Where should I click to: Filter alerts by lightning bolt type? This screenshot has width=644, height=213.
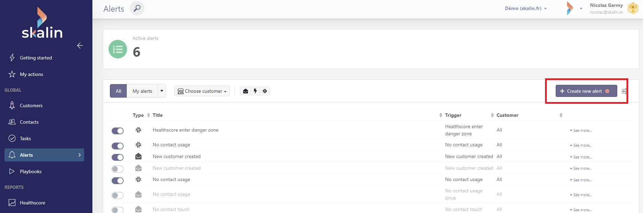tap(255, 91)
